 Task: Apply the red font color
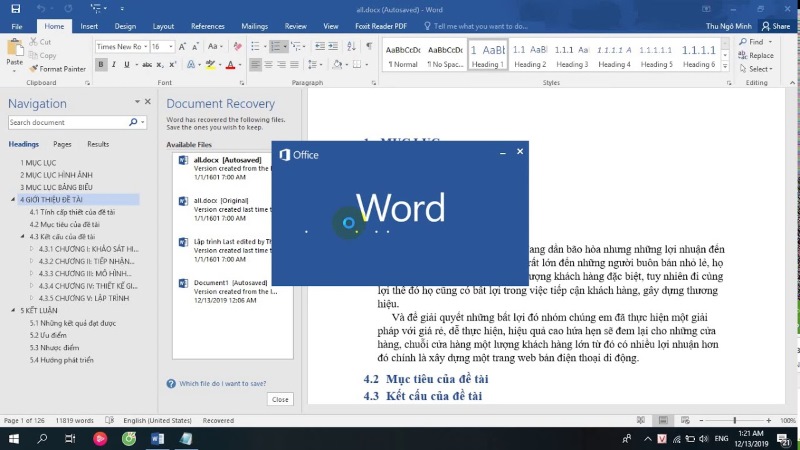coord(230,65)
